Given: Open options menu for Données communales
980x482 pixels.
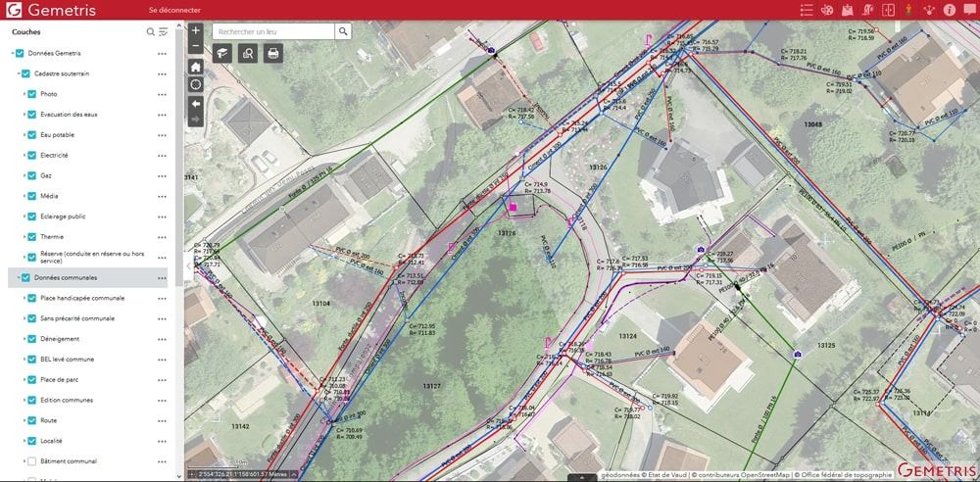Looking at the screenshot, I should [162, 278].
